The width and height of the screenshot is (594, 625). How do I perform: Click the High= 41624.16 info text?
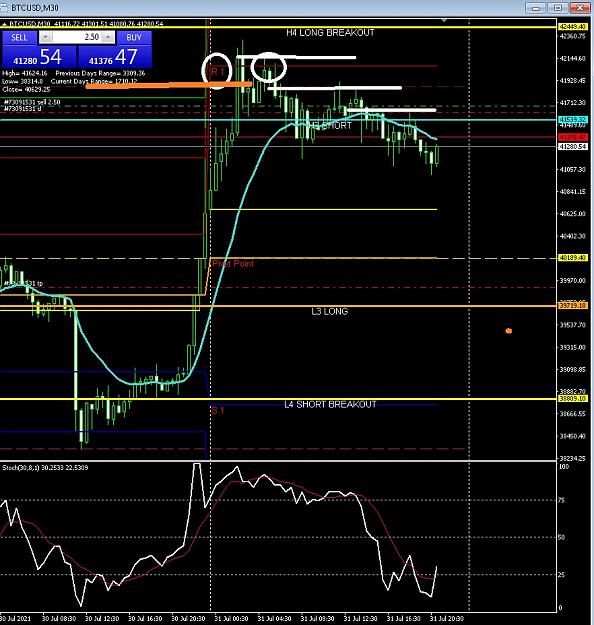point(25,73)
